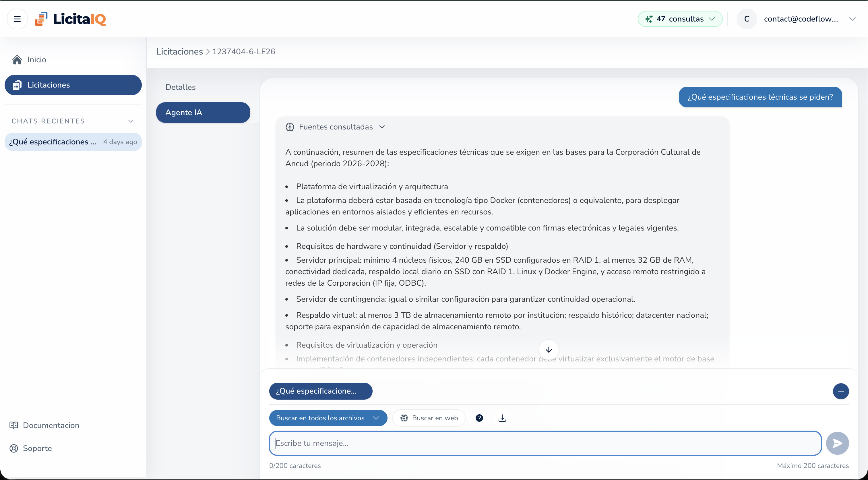Click the Licitaciones breadcrumb link
The width and height of the screenshot is (868, 480).
pyautogui.click(x=179, y=51)
